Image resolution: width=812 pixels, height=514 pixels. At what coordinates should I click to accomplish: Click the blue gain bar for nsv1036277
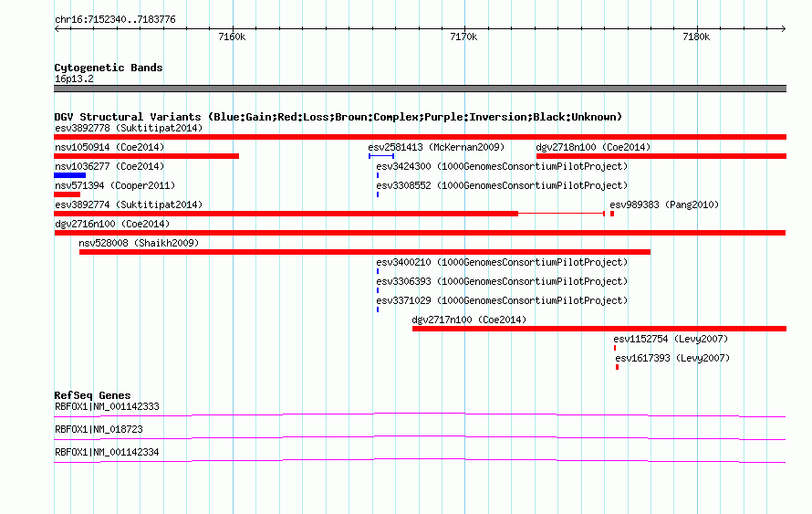coord(70,175)
